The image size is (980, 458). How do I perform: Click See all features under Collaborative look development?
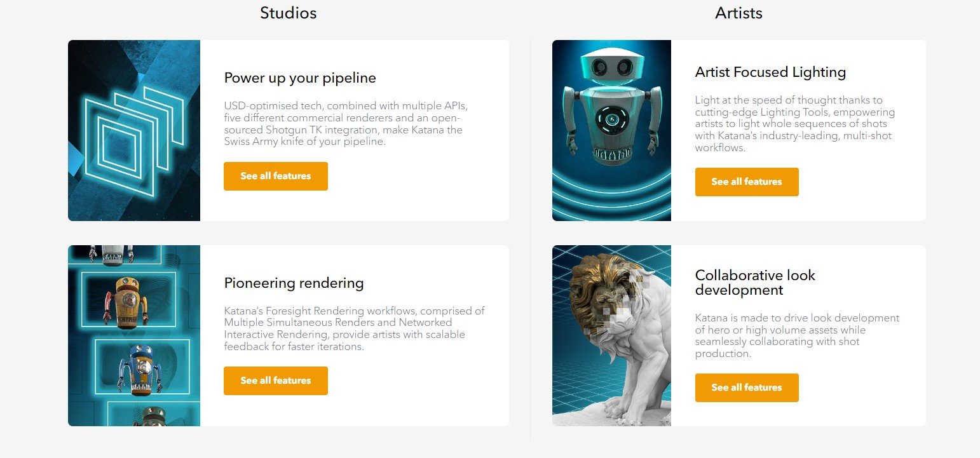pyautogui.click(x=747, y=387)
